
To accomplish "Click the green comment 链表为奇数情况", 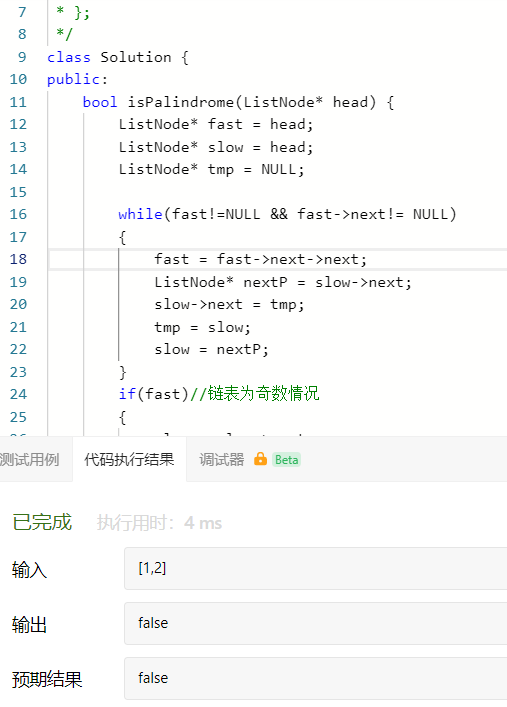I will pos(255,394).
